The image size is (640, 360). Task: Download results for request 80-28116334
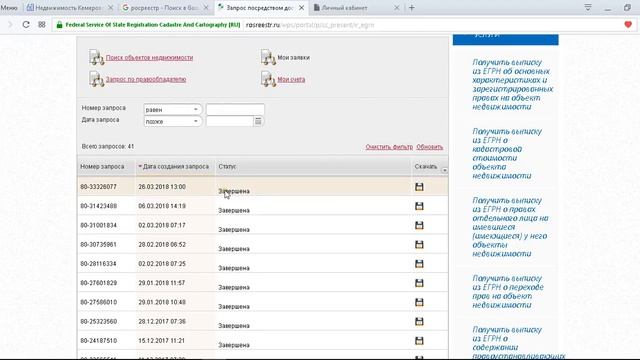pos(419,264)
